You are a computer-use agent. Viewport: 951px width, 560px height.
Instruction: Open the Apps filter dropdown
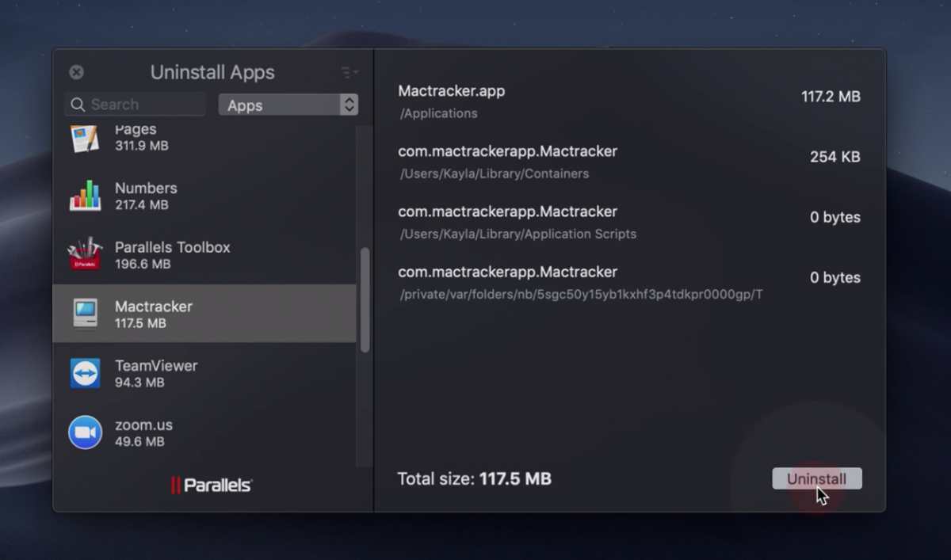click(288, 105)
